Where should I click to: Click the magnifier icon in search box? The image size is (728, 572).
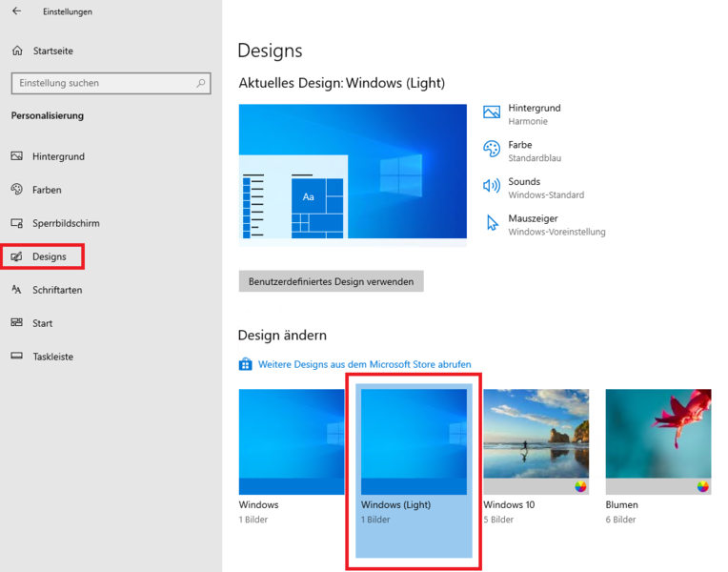coord(201,83)
